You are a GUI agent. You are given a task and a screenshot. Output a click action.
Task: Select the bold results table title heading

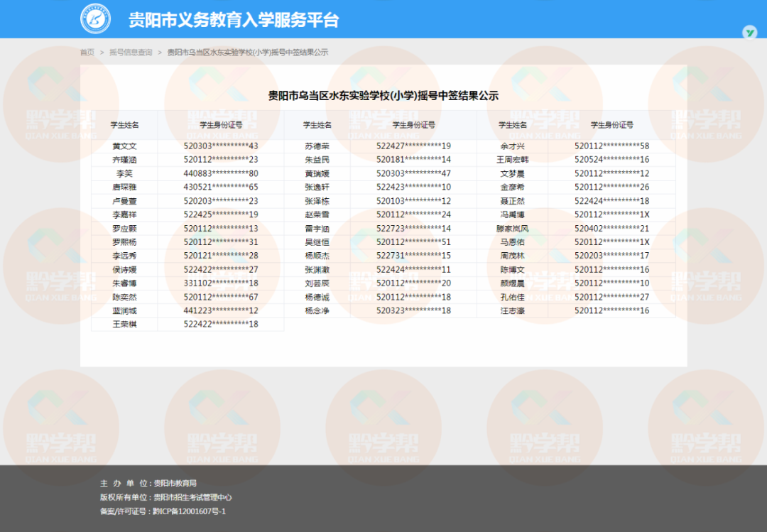383,95
